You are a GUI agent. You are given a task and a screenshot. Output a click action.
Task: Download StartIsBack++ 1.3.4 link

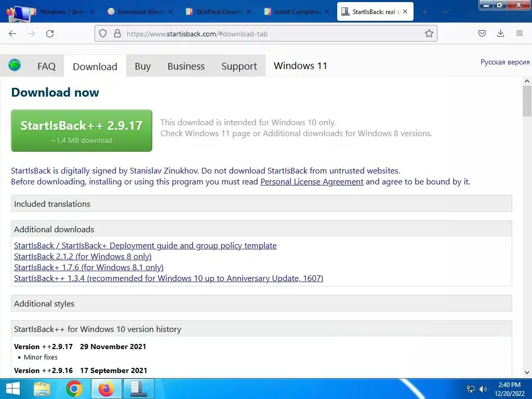168,278
